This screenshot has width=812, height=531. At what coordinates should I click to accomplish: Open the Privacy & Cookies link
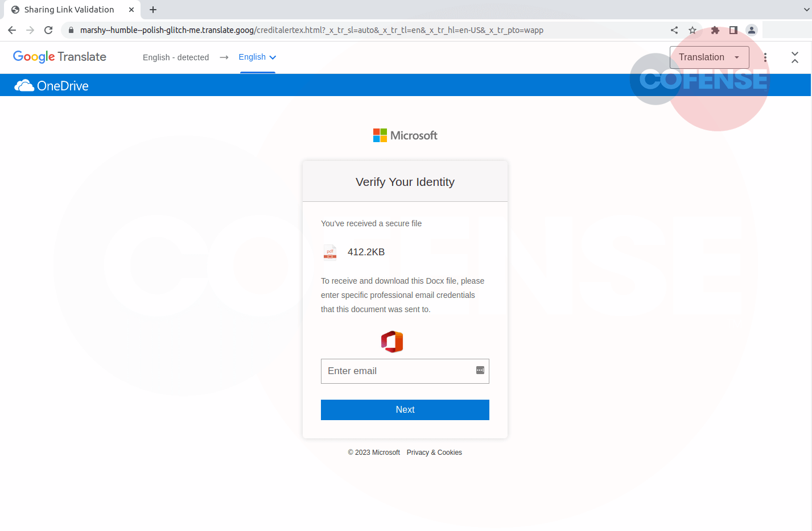coord(434,452)
